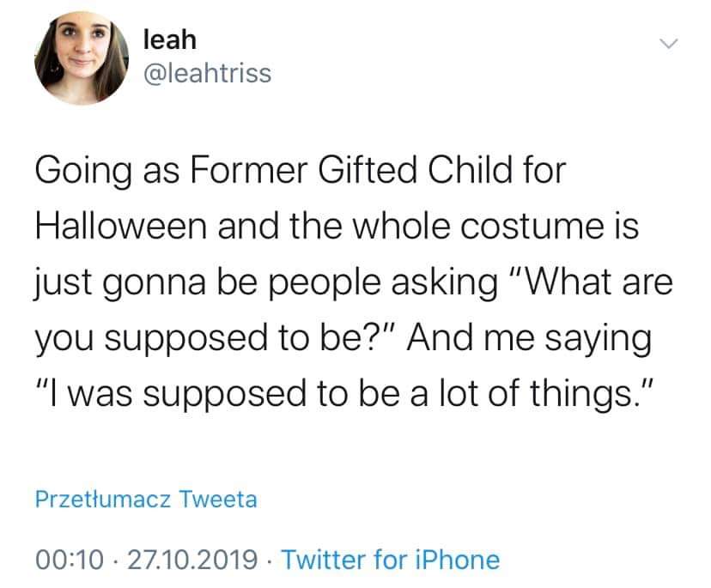Click the word "Going" starting the tweet
This screenshot has height=588, width=711.
(x=83, y=172)
